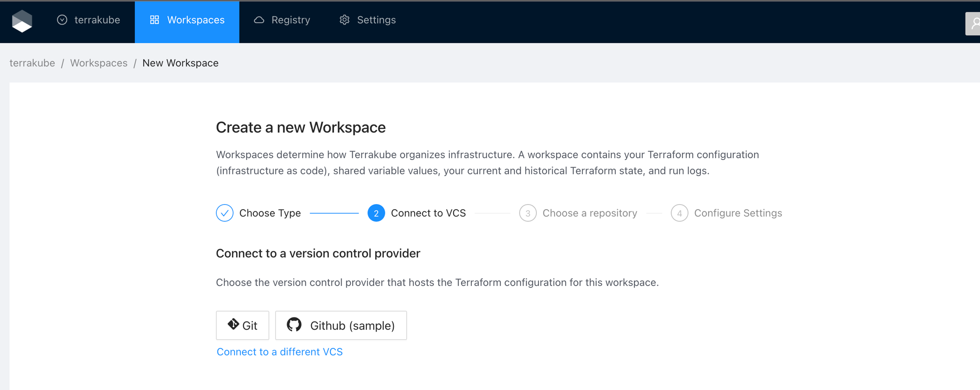980x390 pixels.
Task: Click the Terrakube cube logo
Action: tap(22, 21)
